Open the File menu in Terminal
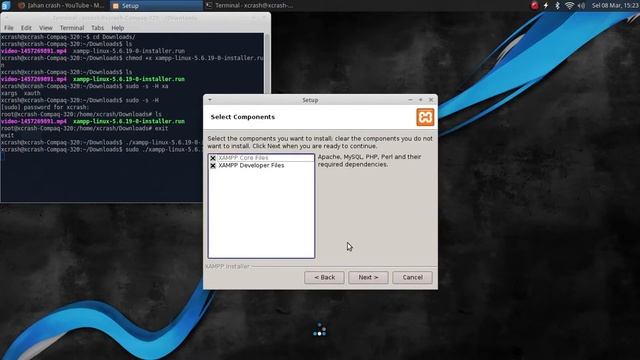The image size is (640, 360). point(9,28)
